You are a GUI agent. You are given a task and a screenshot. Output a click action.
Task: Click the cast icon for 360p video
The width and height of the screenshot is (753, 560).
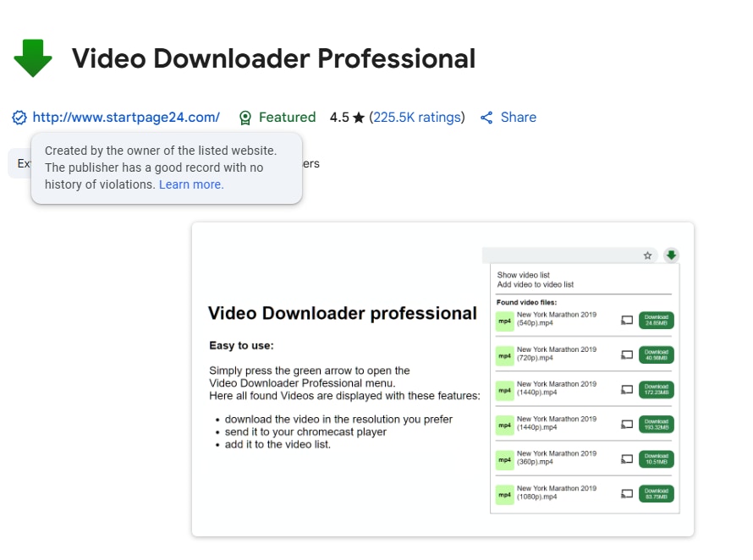pos(627,459)
